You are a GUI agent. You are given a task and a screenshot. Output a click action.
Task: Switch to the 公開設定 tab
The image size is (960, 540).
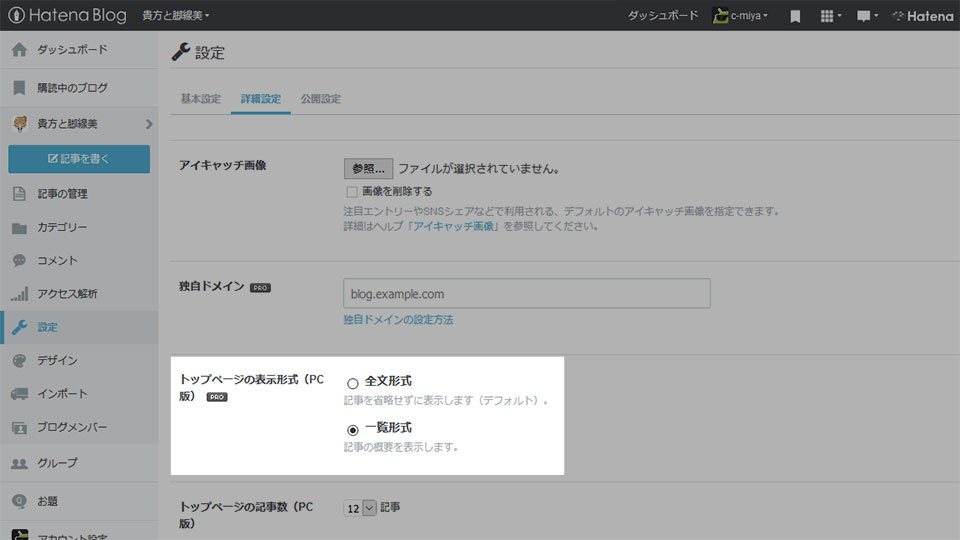point(320,99)
